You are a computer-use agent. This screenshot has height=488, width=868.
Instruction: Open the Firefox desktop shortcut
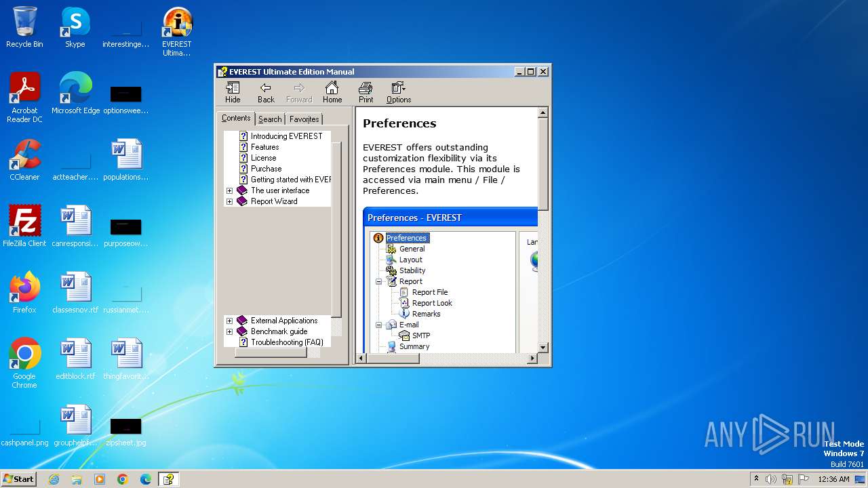click(24, 293)
